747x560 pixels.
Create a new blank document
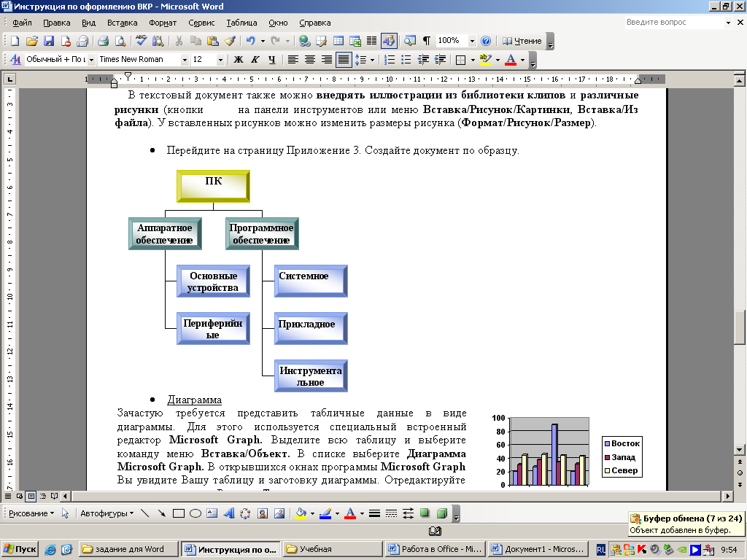pos(15,41)
